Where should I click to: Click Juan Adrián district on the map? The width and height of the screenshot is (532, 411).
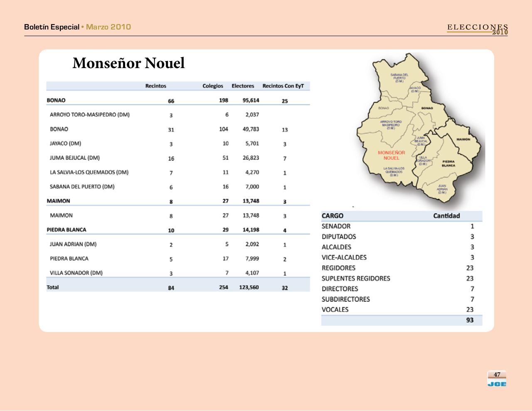click(442, 189)
